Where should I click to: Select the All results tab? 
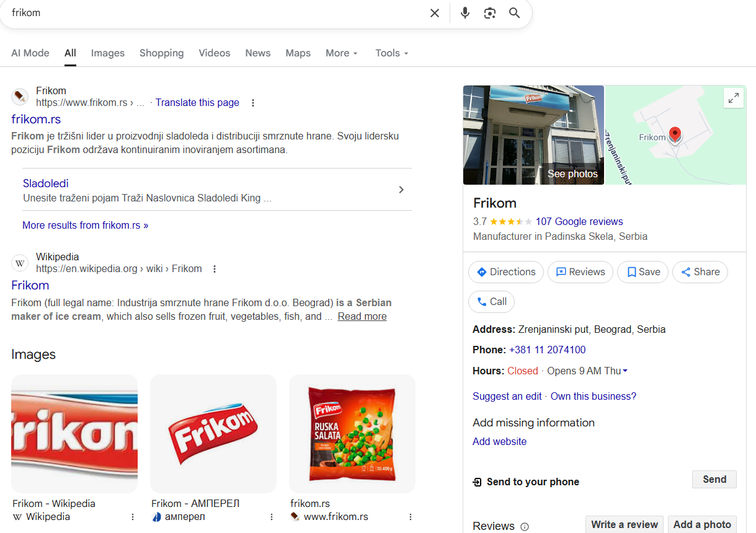(70, 53)
